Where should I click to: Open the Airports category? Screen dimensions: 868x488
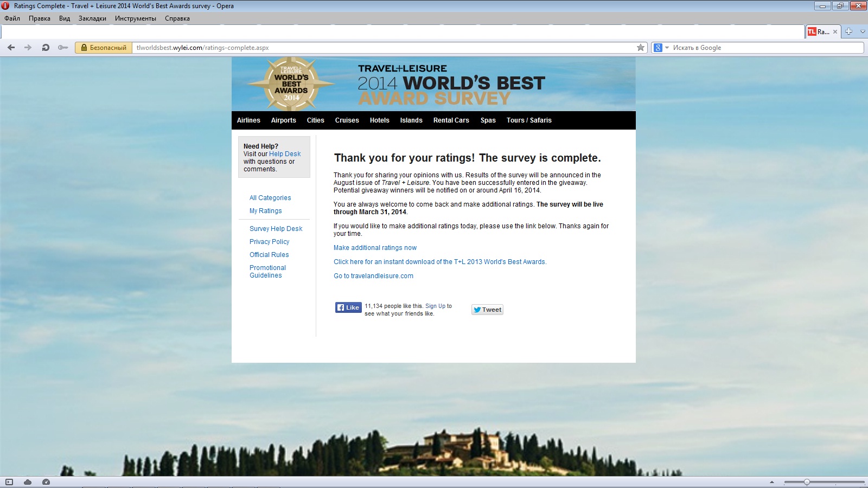point(284,120)
